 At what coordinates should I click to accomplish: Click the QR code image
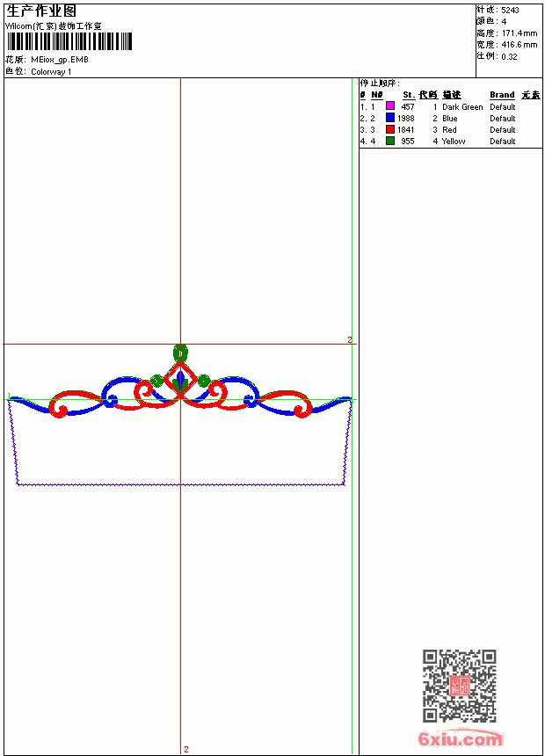click(x=459, y=686)
